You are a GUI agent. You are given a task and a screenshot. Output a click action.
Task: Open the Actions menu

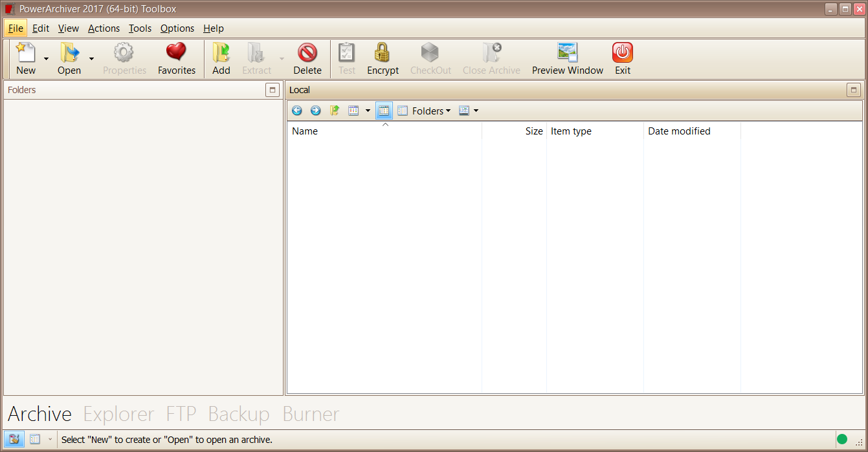click(x=104, y=28)
